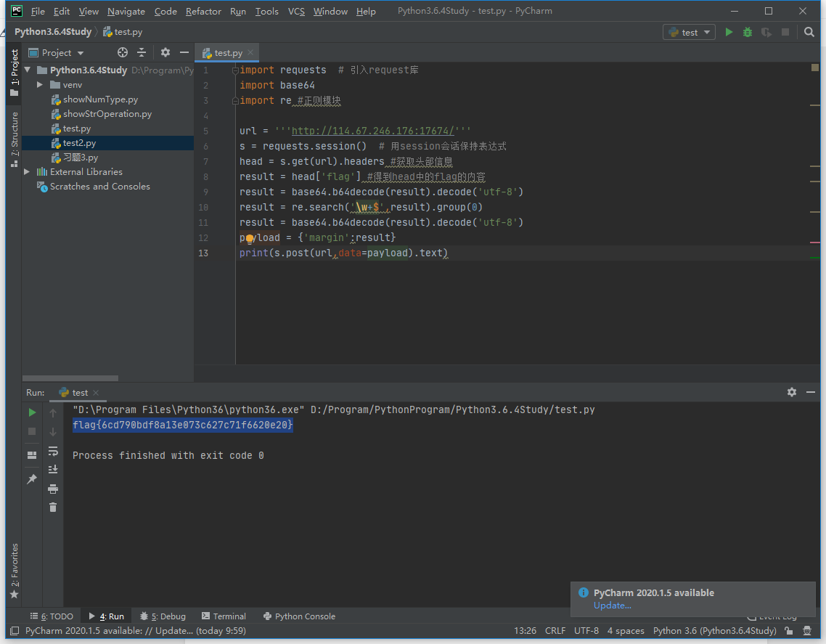Start debugging with the bug icon
The height and width of the screenshot is (644, 826).
(x=748, y=32)
